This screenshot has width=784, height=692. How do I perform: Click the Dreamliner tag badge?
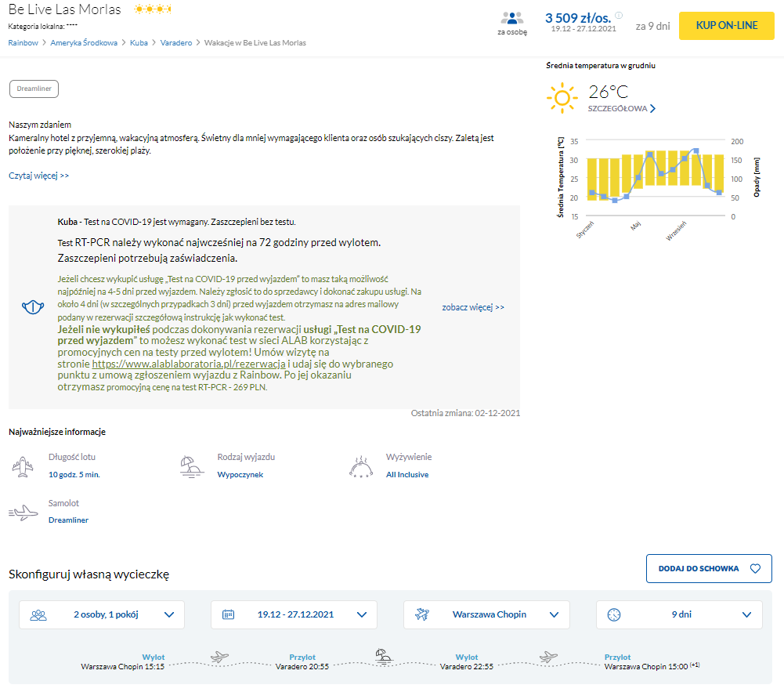(x=34, y=89)
